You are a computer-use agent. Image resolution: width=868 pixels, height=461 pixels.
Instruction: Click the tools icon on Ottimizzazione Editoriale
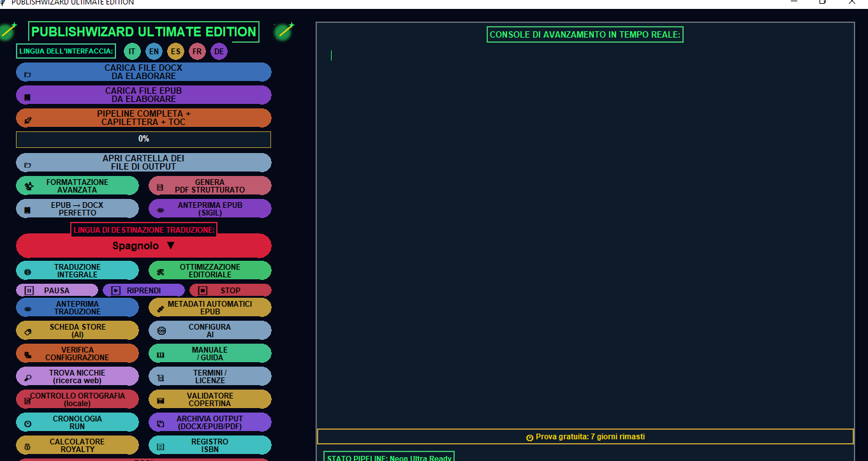coord(160,272)
